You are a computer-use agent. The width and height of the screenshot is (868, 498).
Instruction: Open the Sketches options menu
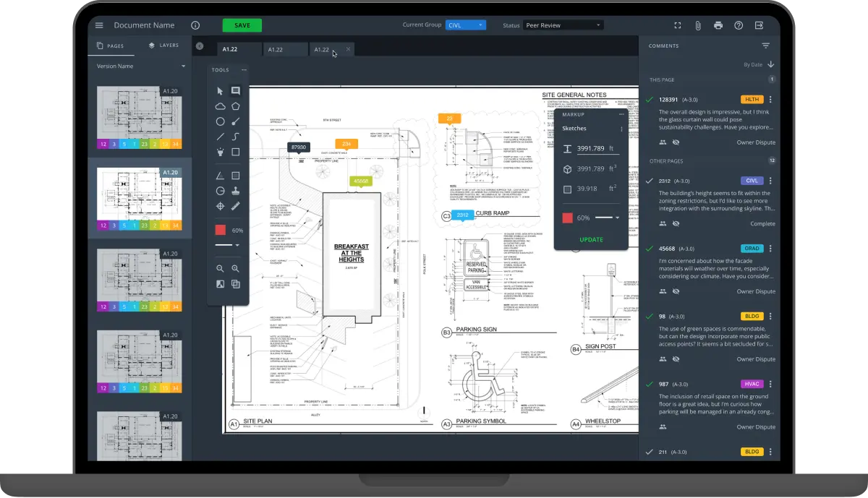(x=621, y=129)
